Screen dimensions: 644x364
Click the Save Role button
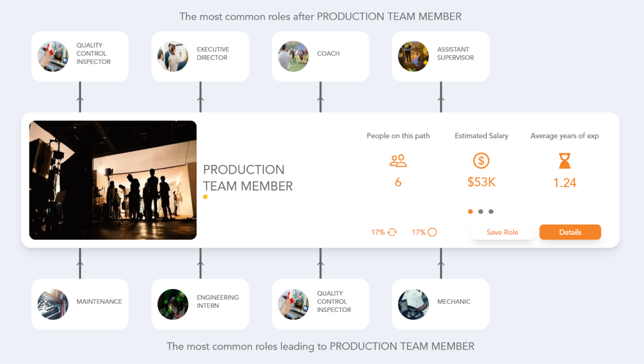[x=502, y=232]
